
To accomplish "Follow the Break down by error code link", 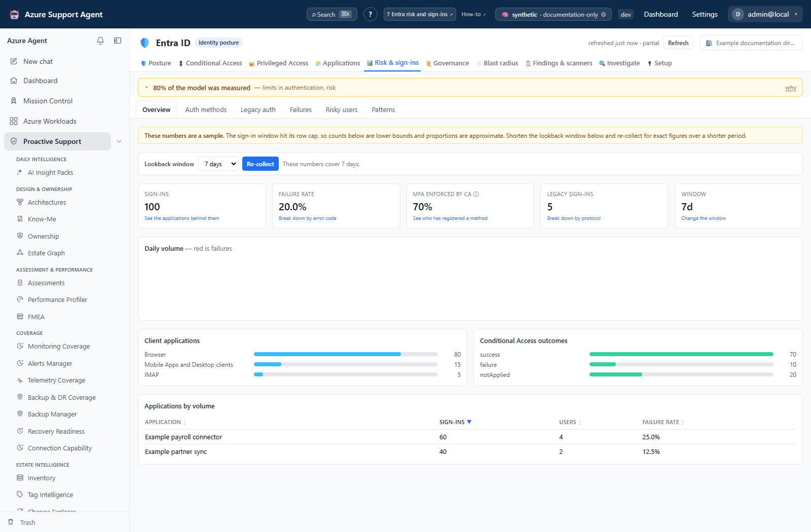I will [308, 218].
